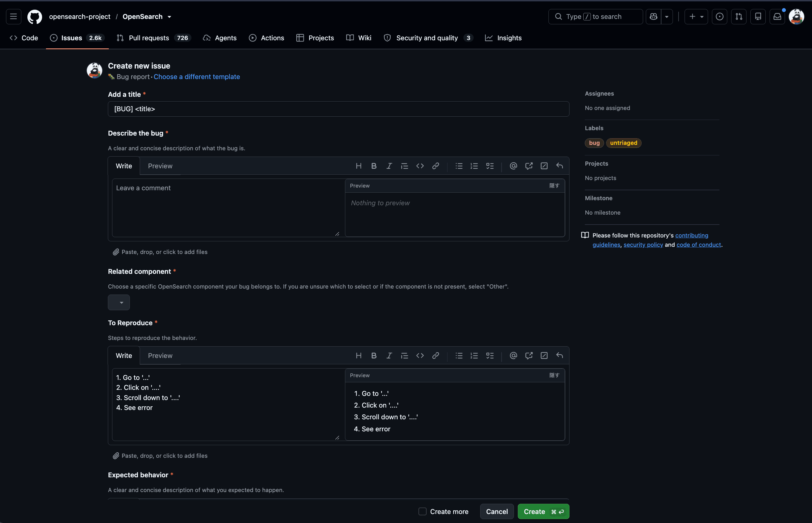
Task: Insert heading in Describe the bug editor
Action: [x=359, y=166]
